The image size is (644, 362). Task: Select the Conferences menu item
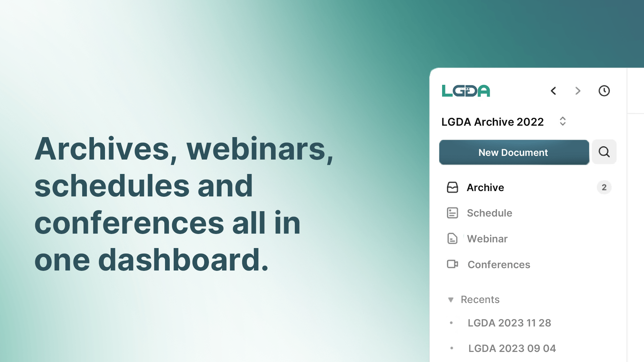tap(499, 264)
